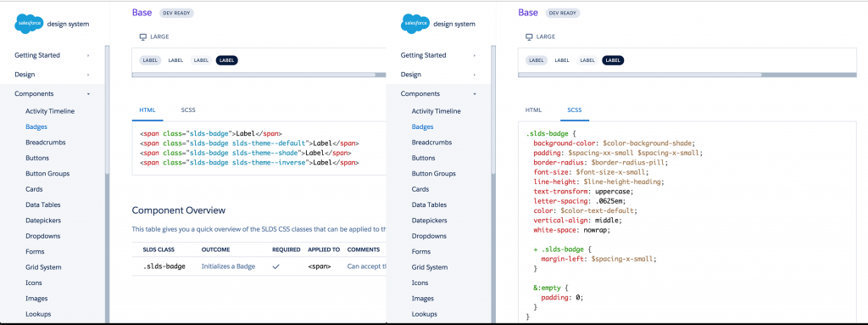The image size is (868, 325).
Task: Open Getting Started in the left sidebar
Action: [37, 55]
